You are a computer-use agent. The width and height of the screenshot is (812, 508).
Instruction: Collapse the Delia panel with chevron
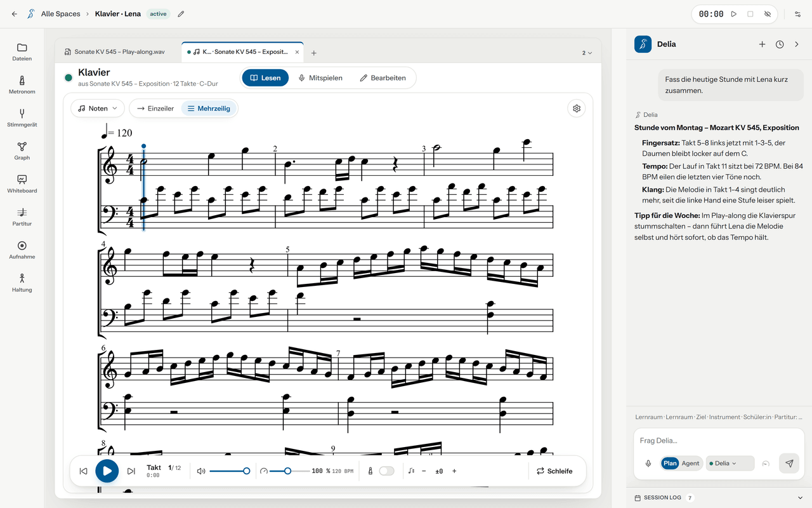coord(797,44)
